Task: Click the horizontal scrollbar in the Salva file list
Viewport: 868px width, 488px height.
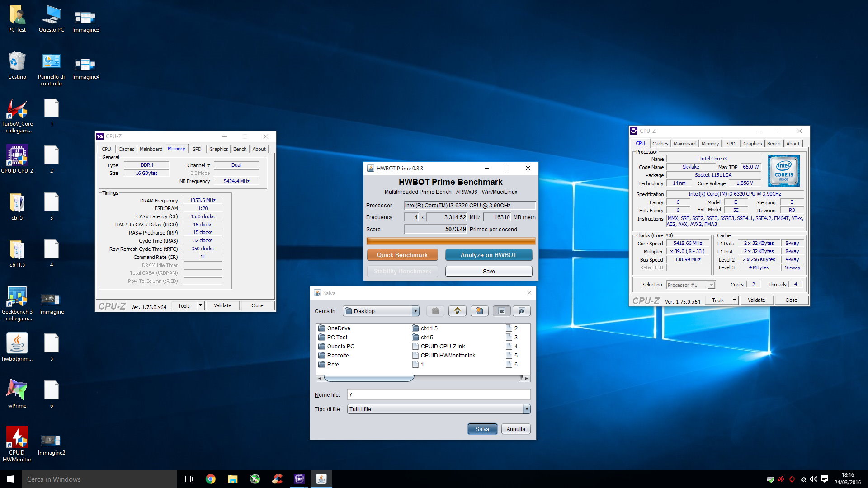Action: point(369,378)
